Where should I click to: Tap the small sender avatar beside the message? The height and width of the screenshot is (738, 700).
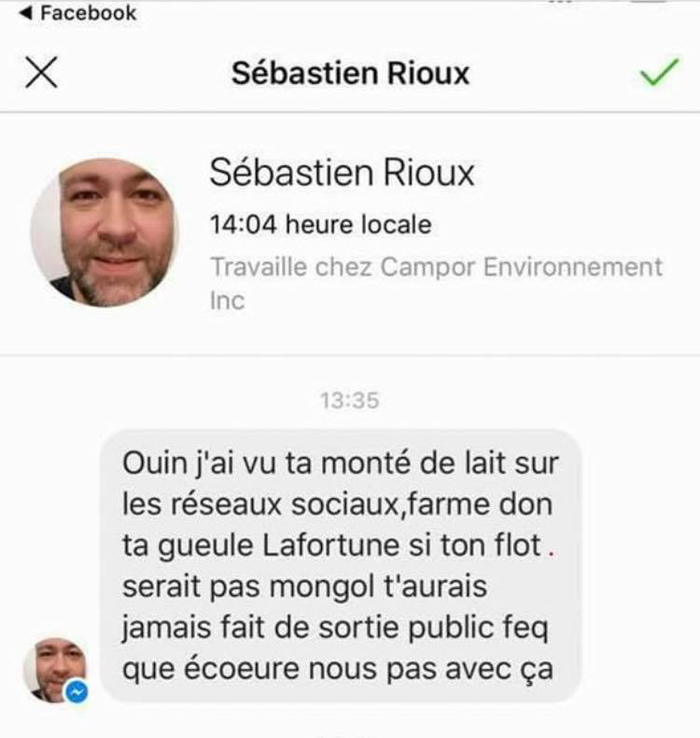pos(55,670)
